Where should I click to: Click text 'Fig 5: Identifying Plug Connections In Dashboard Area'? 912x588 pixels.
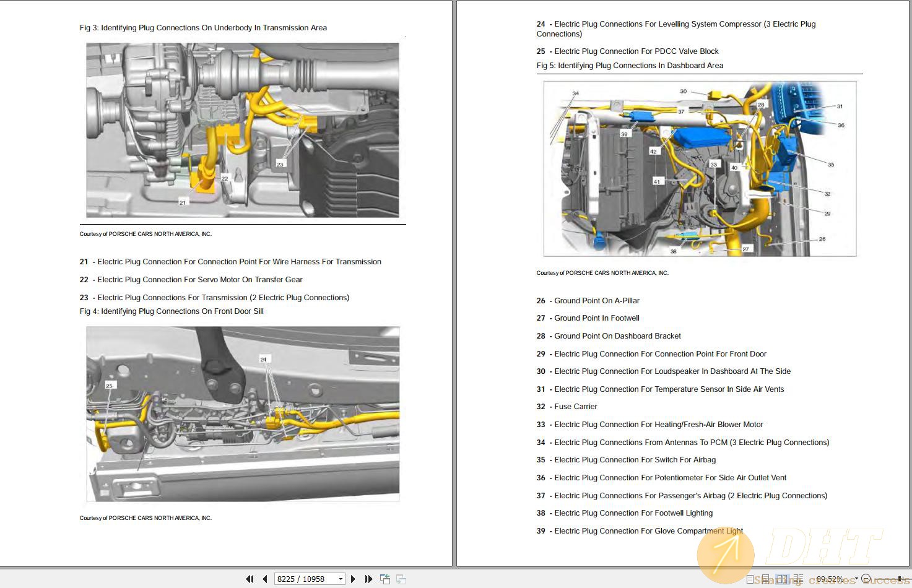pos(630,66)
